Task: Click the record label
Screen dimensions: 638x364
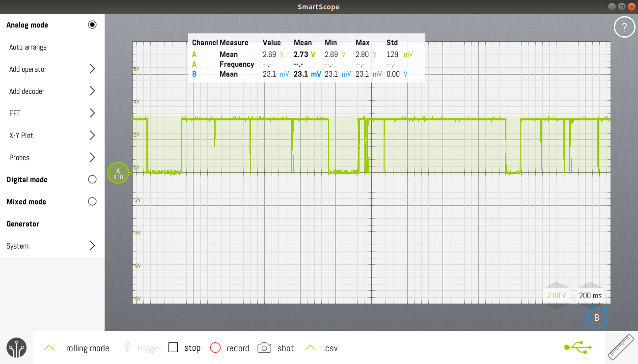Action: (238, 348)
